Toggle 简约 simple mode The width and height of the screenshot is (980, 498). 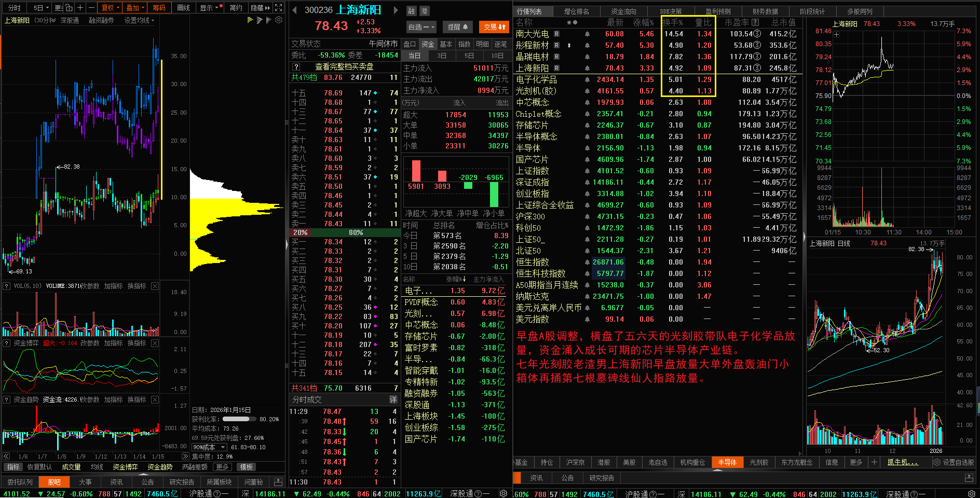[x=236, y=8]
